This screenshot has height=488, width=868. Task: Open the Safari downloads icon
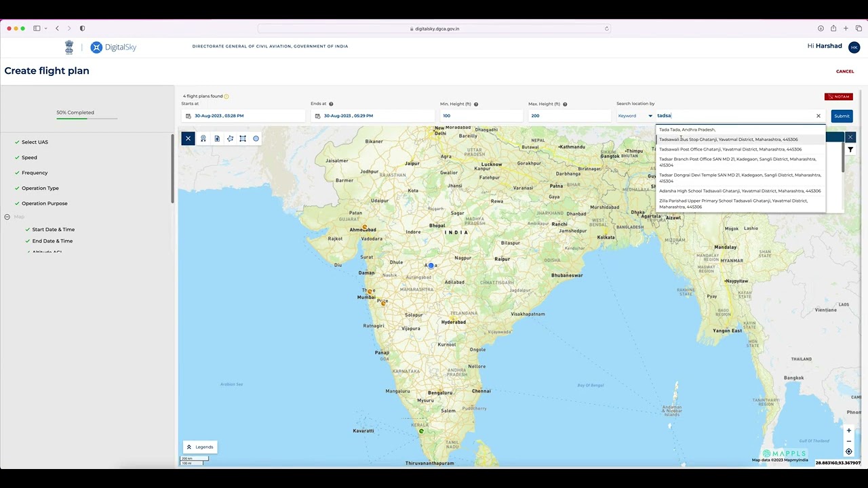[x=821, y=28]
